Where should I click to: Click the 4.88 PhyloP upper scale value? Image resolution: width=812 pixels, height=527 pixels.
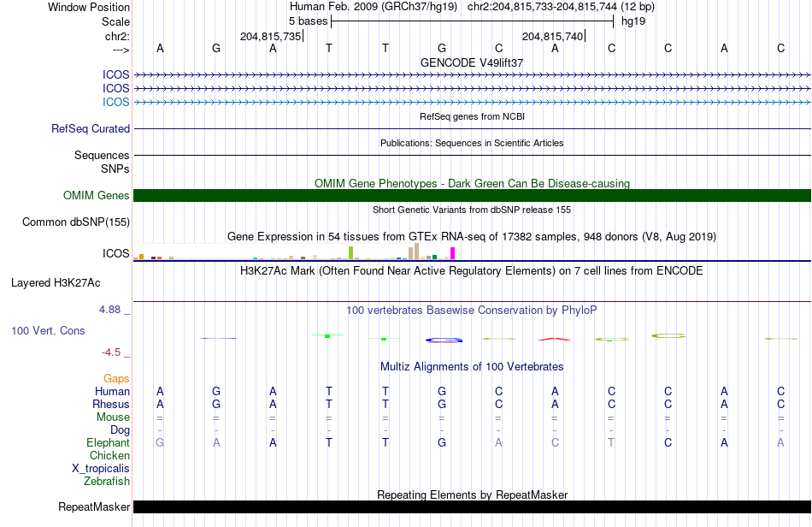[x=109, y=310]
